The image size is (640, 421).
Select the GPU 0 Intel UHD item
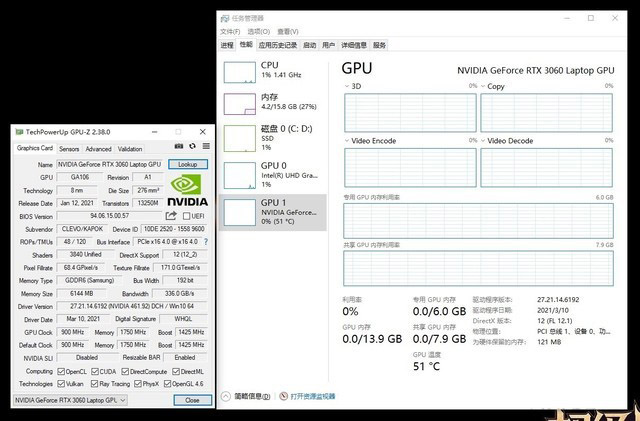pyautogui.click(x=273, y=175)
